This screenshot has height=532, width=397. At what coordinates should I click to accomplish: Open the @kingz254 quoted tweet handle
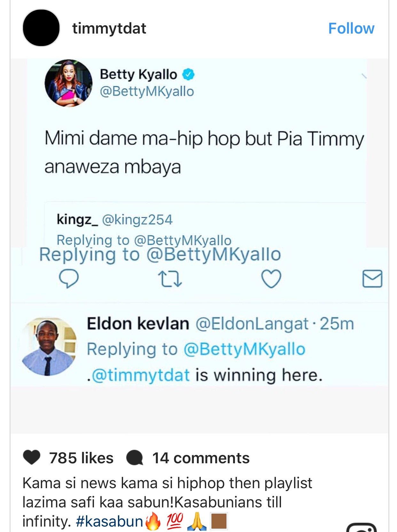click(137, 220)
